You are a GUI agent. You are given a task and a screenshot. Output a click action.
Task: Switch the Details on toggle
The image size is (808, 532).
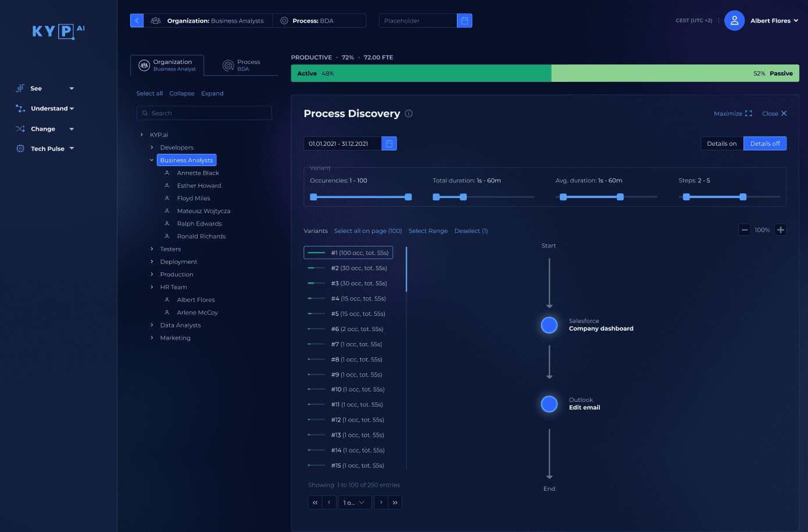click(x=721, y=143)
